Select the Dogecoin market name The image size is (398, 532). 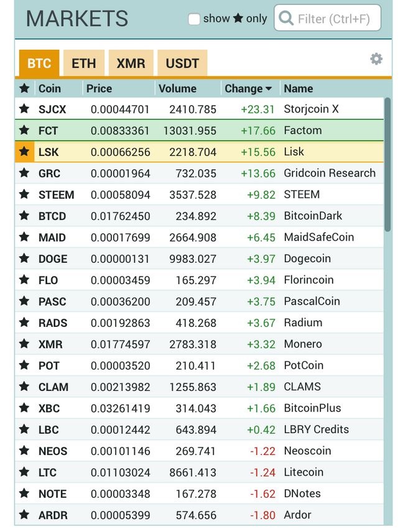click(307, 259)
